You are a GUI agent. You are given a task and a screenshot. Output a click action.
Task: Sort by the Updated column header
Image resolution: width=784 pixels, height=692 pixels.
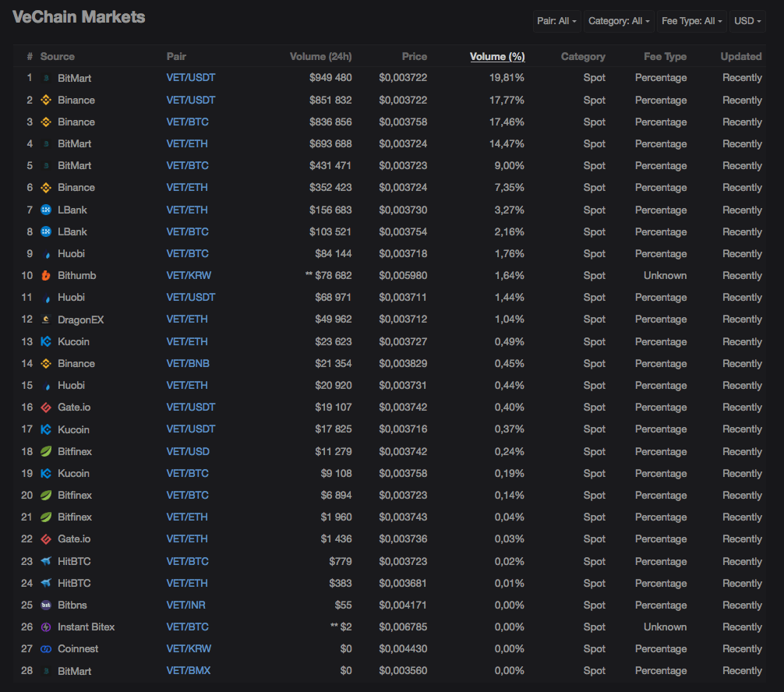pos(741,57)
